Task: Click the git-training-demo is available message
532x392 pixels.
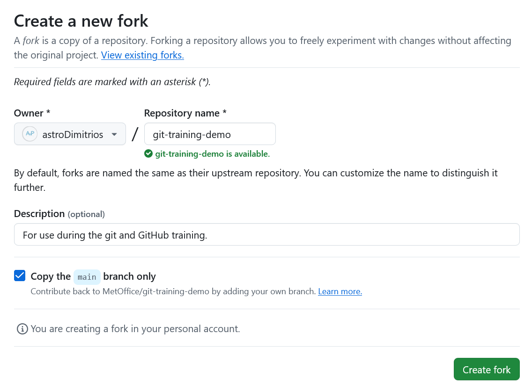Action: click(208, 154)
